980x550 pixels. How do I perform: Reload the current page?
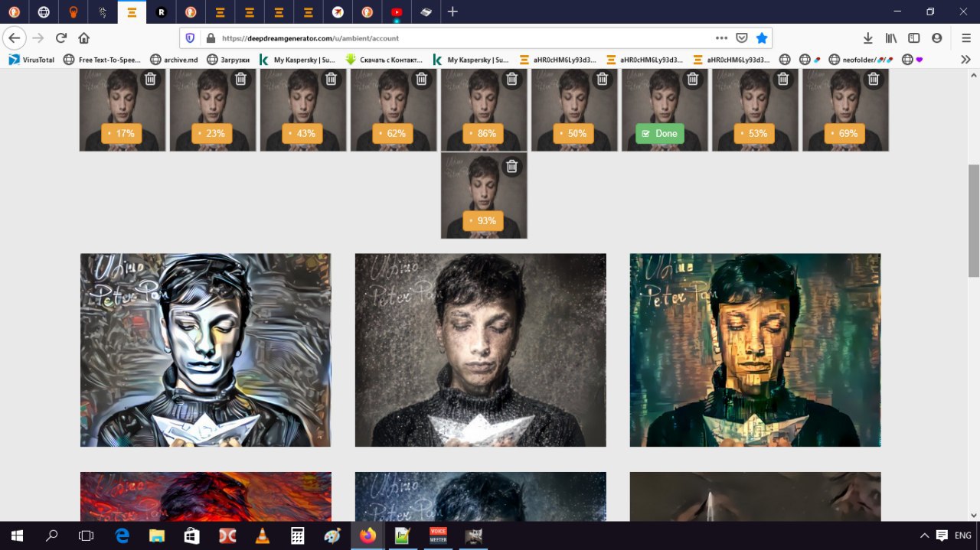61,38
